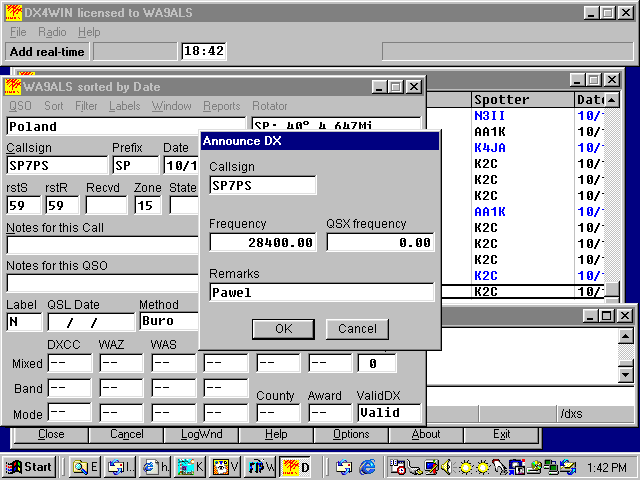Click the Spotter column header
This screenshot has width=640, height=480.
coord(523,100)
